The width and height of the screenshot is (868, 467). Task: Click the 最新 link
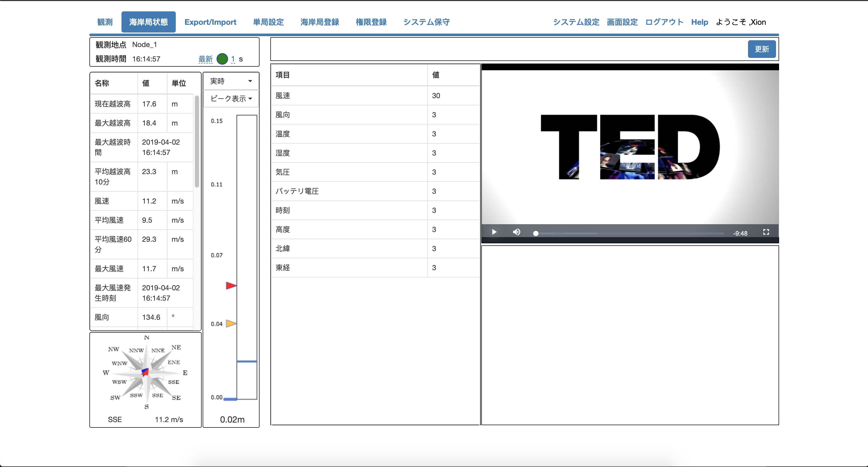point(205,59)
